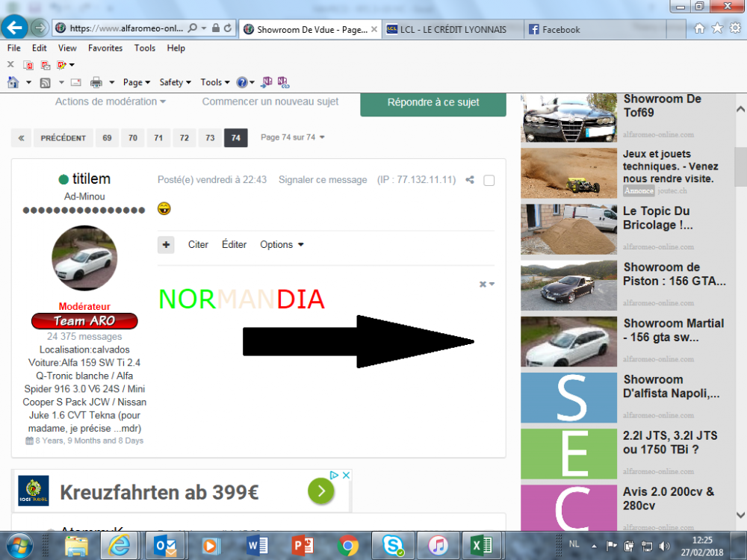Viewport: 747px width, 560px height.
Task: Open Excel from the Windows taskbar
Action: [479, 546]
